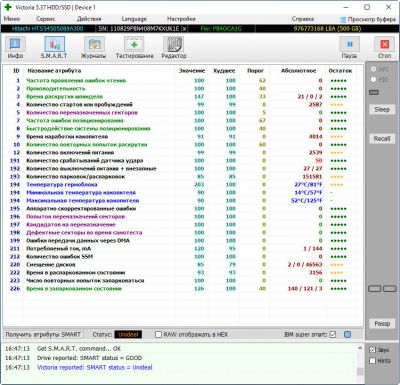Select Количество включений питания row
The height and width of the screenshot is (385, 400).
tap(183, 152)
